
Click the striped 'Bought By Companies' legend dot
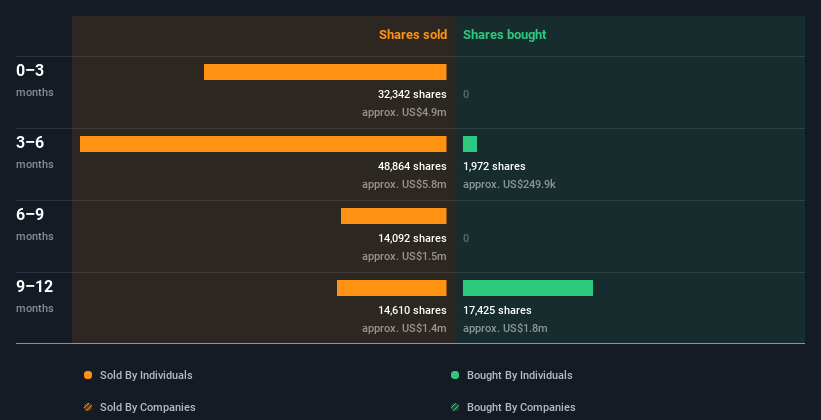click(x=455, y=407)
